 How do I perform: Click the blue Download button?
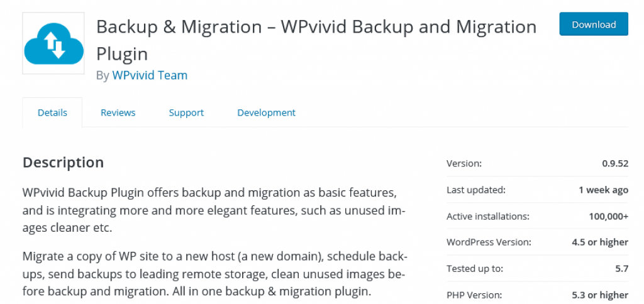point(594,24)
